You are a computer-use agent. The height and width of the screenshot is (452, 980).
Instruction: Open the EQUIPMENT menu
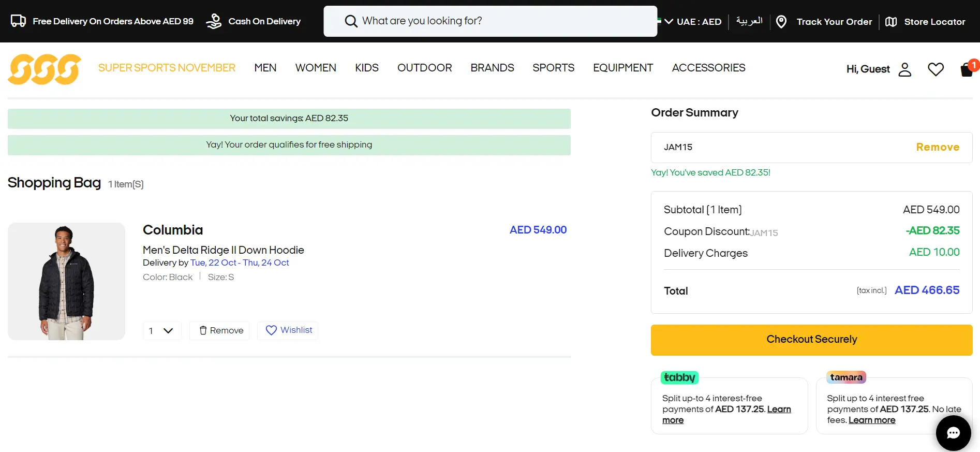tap(623, 68)
